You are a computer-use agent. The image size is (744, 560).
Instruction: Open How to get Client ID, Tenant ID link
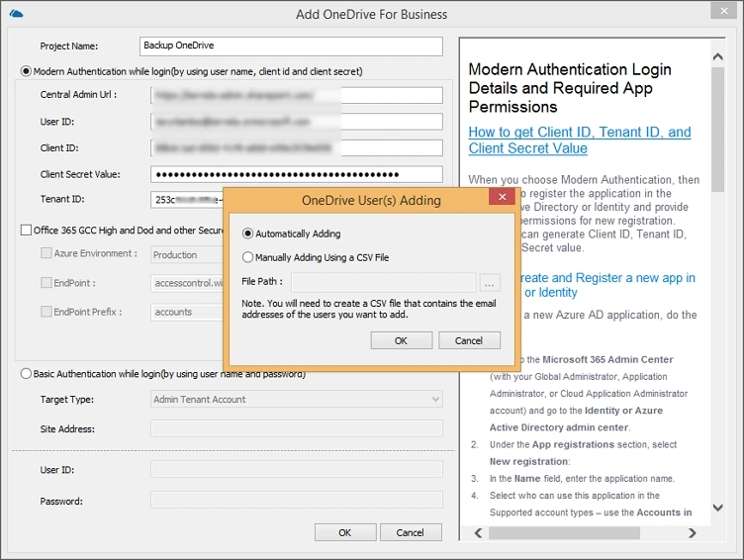click(580, 140)
